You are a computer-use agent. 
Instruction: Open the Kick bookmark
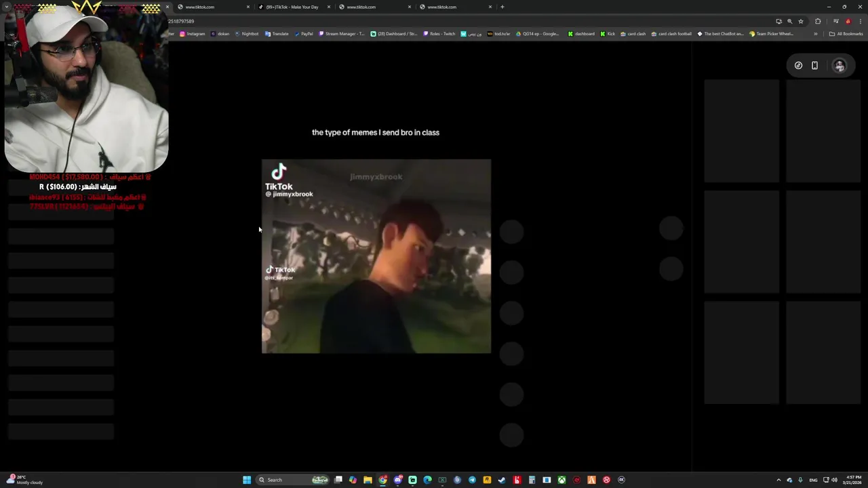[607, 34]
